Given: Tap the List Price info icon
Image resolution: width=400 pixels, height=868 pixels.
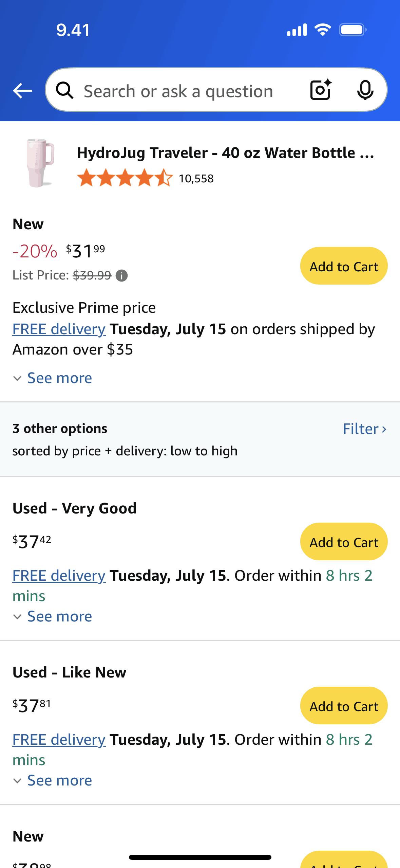Looking at the screenshot, I should coord(121,276).
